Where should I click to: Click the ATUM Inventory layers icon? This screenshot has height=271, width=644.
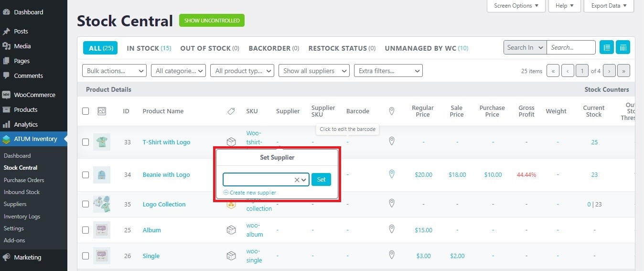[6, 139]
